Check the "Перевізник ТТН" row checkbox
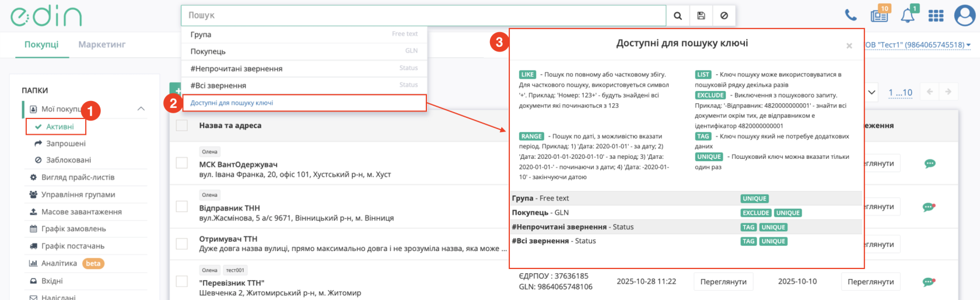980x300 pixels. click(x=182, y=282)
